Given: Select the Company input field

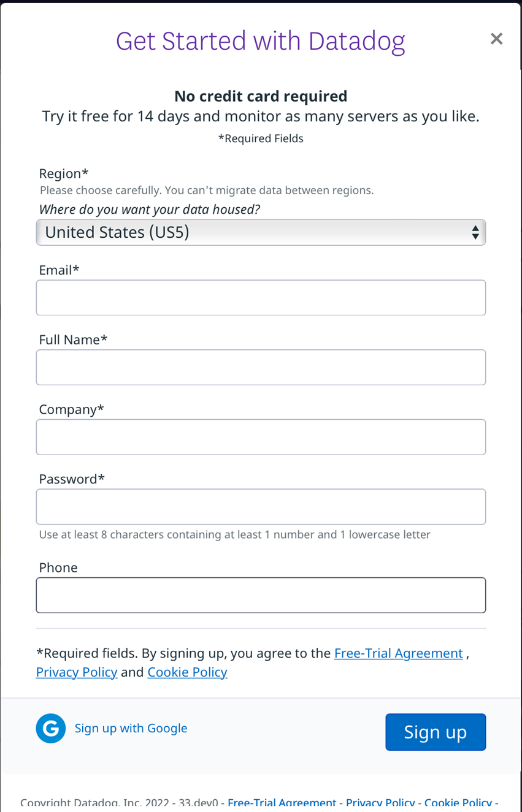Looking at the screenshot, I should point(261,437).
